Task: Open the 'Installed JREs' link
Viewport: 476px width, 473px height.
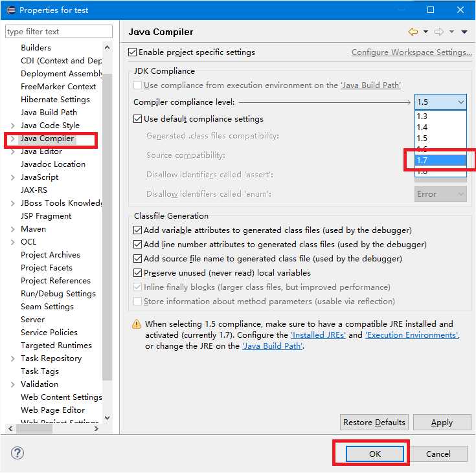Action: click(x=318, y=335)
